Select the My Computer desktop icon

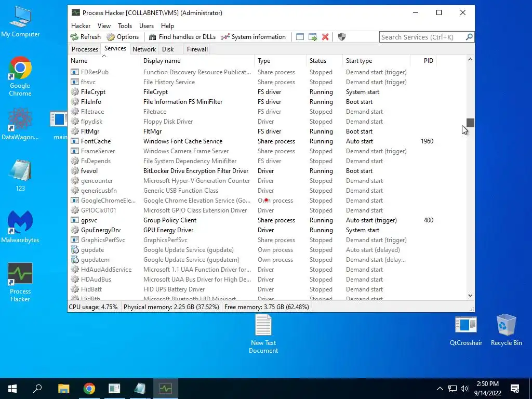(20, 22)
